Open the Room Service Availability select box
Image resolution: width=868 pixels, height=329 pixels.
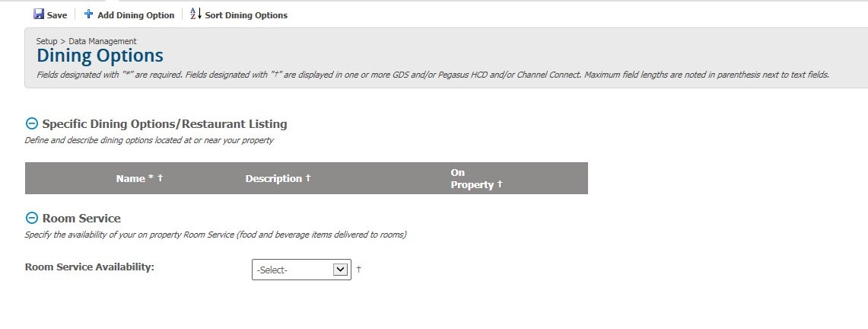click(x=301, y=270)
